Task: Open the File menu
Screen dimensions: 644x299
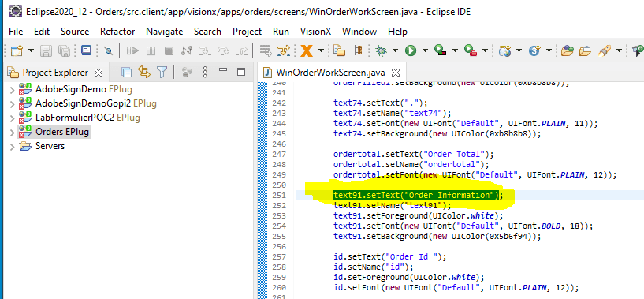Action: pyautogui.click(x=16, y=32)
